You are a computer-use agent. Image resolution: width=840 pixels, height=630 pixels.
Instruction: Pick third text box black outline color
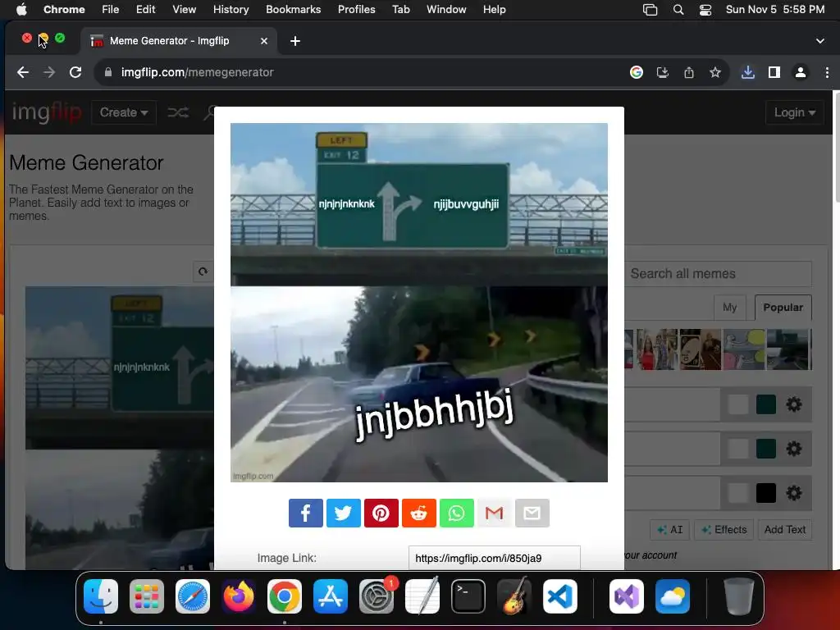(766, 493)
